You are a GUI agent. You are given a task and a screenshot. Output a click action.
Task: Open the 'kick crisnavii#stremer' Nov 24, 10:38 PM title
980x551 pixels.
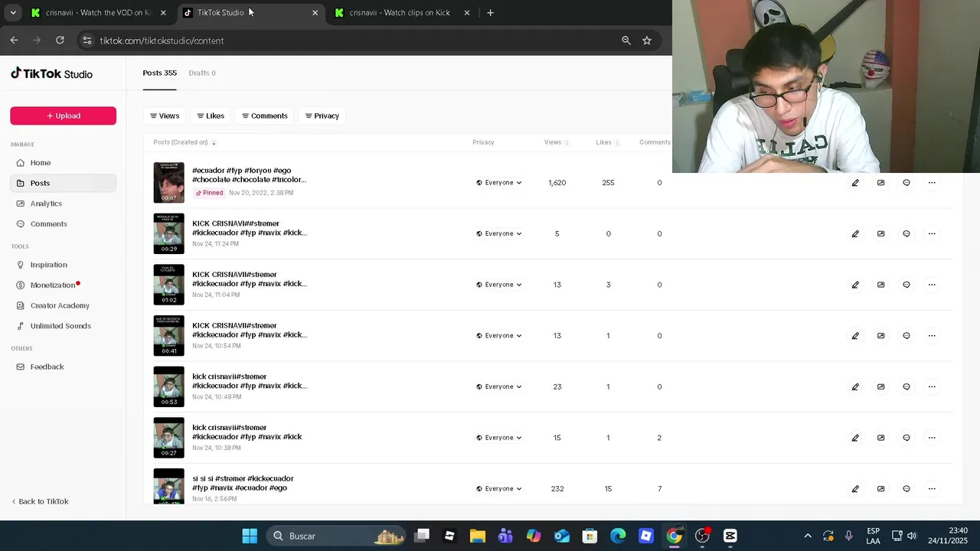tap(247, 432)
